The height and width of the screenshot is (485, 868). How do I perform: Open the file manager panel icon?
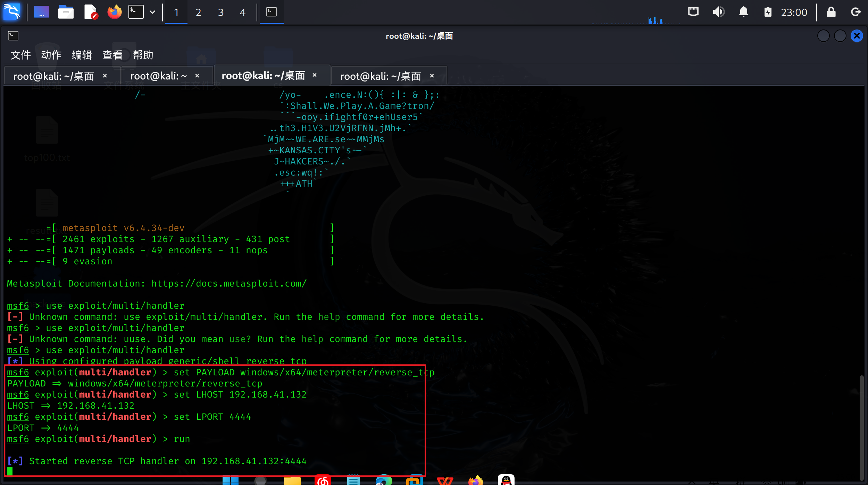coord(66,12)
